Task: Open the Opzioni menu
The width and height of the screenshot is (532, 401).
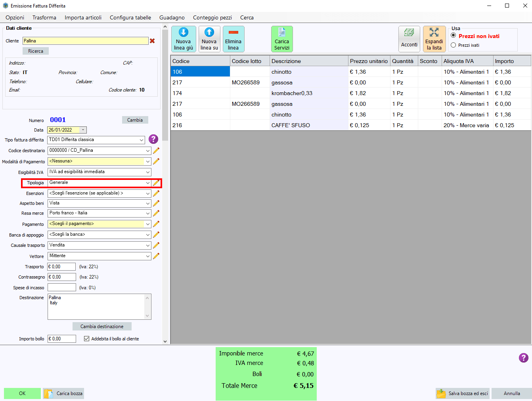Action: click(x=15, y=17)
